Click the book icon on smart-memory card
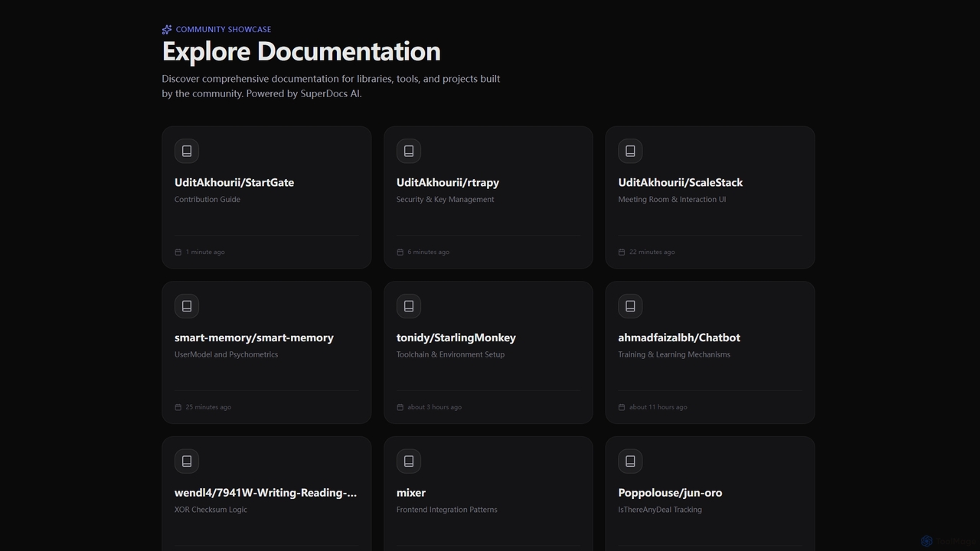The width and height of the screenshot is (980, 551). [x=187, y=306]
